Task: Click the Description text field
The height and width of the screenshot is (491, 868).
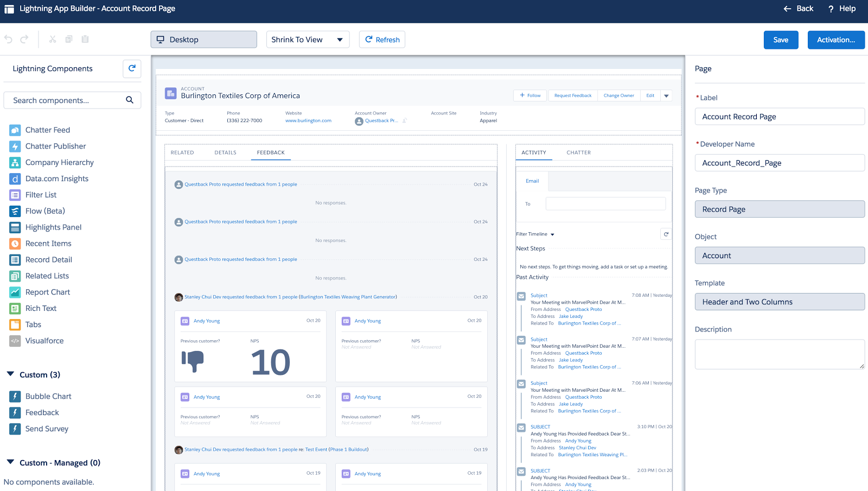Action: pyautogui.click(x=779, y=354)
